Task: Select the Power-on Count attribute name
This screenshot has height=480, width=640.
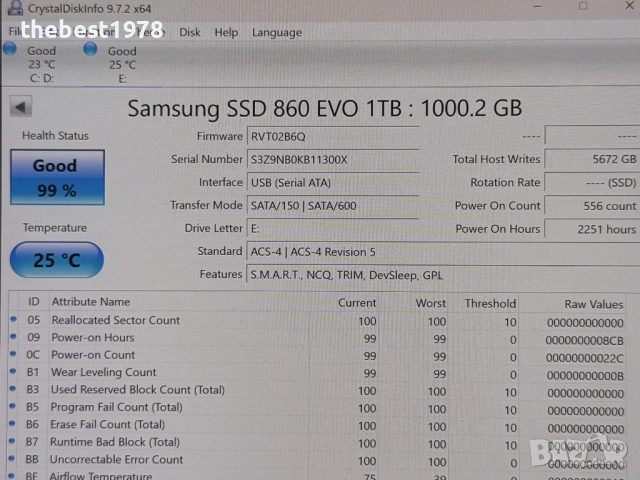Action: (x=93, y=355)
